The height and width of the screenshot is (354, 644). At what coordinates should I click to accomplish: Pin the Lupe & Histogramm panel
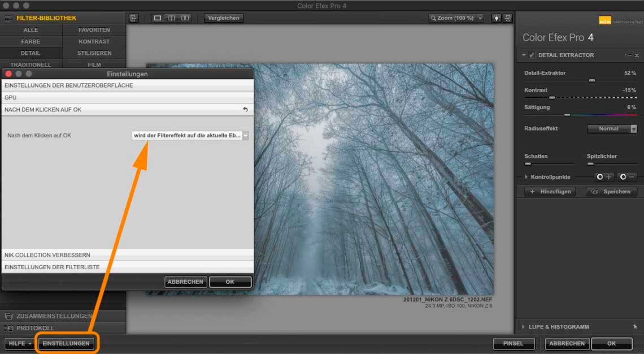click(x=635, y=327)
